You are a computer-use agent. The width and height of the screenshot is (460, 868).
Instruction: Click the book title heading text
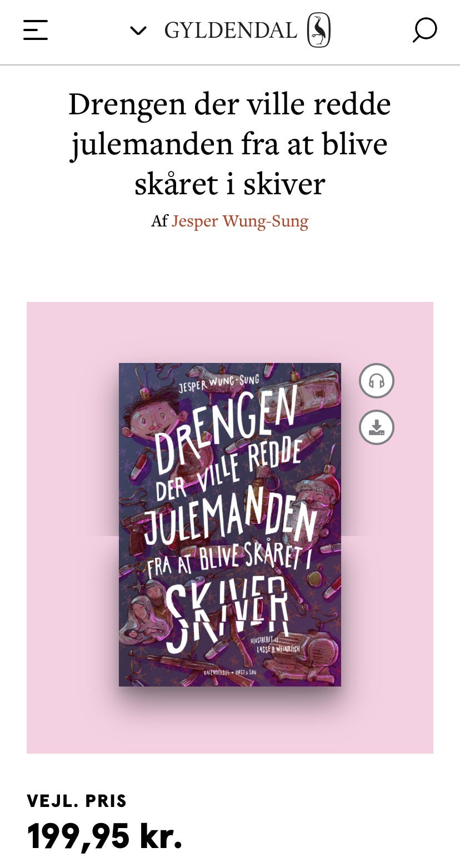230,144
